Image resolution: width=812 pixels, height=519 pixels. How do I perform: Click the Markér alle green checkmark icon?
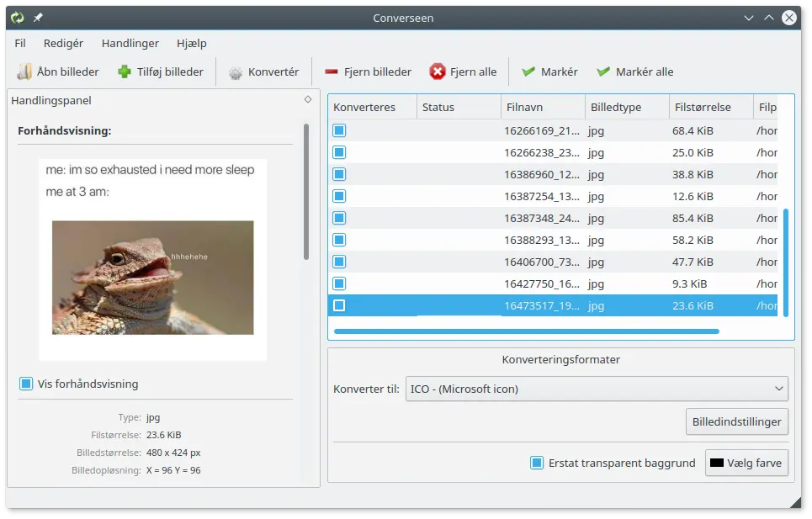tap(603, 71)
